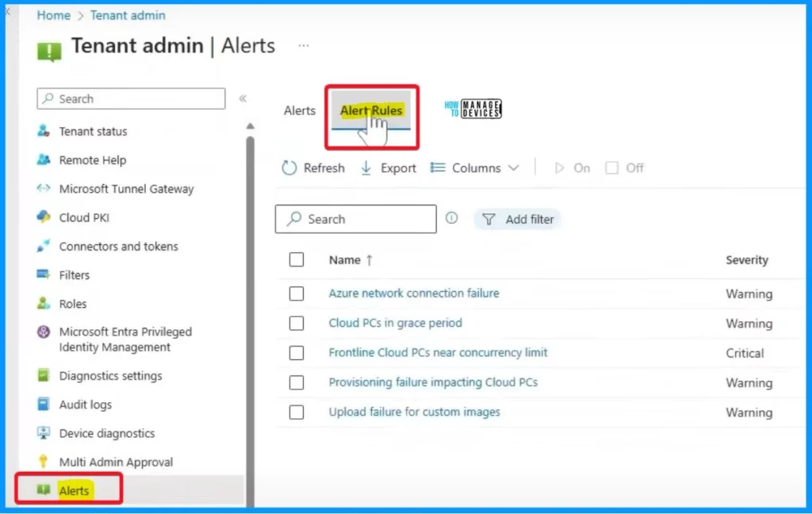Open Upload failure for custom images rule
812x514 pixels.
click(414, 412)
